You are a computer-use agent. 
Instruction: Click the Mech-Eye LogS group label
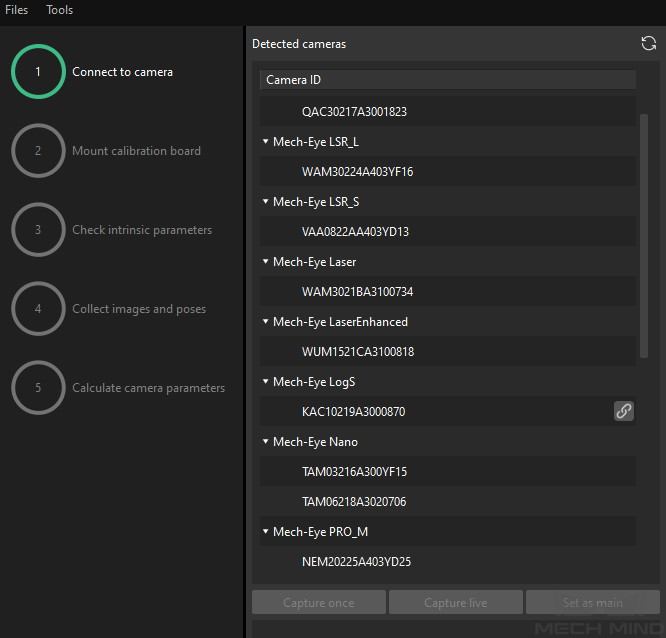(x=314, y=382)
